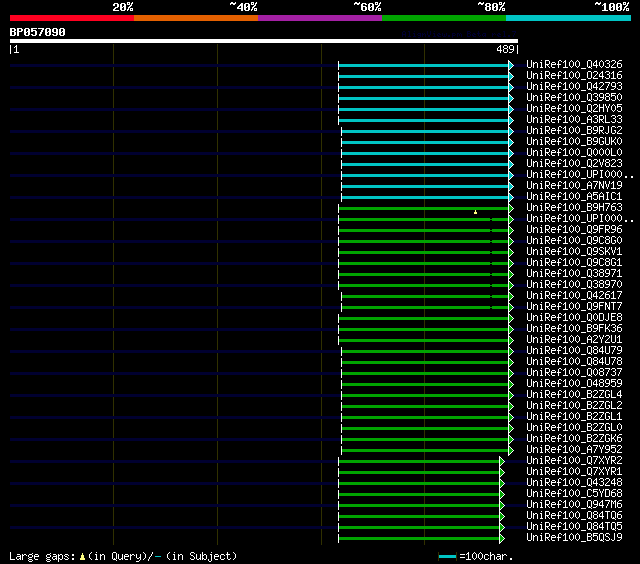
Task: Select the UniRef100_B2ZGL4 label
Action: click(574, 395)
